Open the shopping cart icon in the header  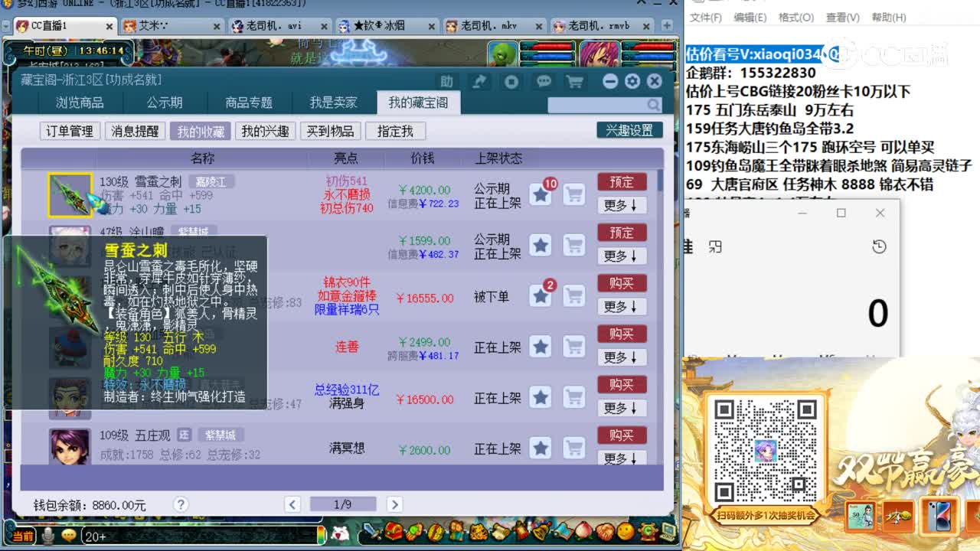574,81
